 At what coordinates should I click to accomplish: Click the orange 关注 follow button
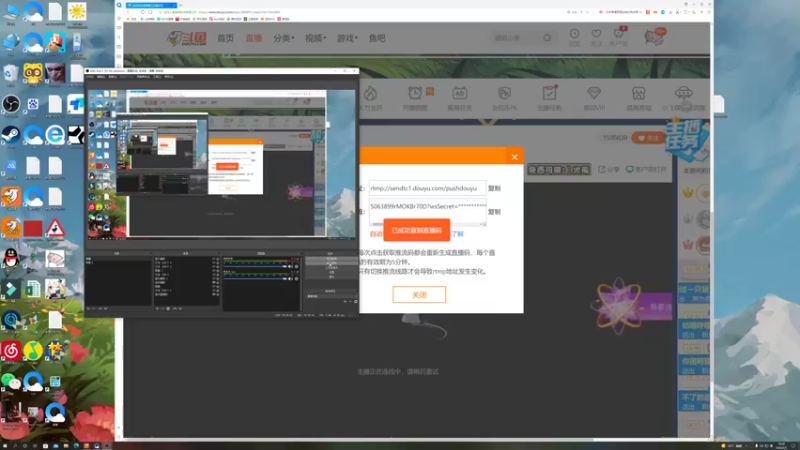coord(648,138)
